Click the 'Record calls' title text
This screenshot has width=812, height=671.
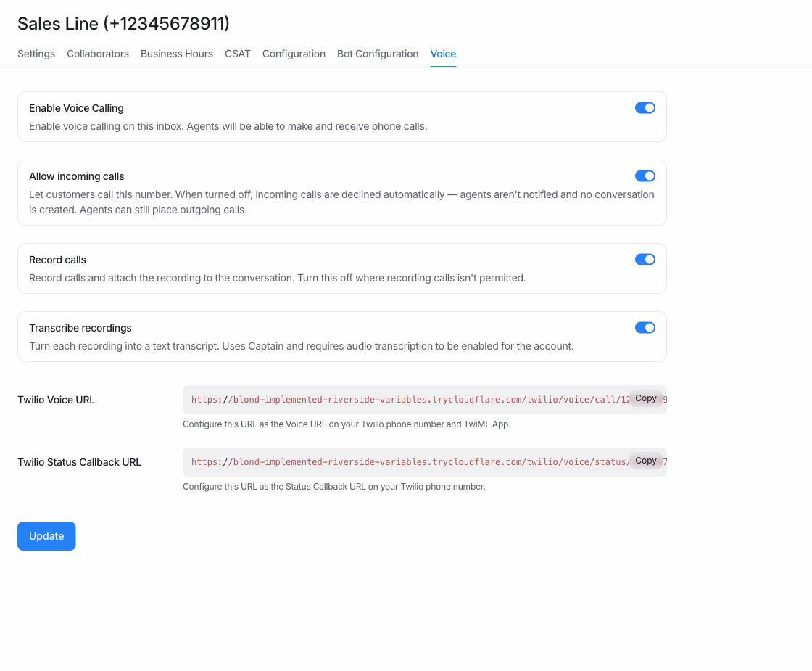click(57, 260)
